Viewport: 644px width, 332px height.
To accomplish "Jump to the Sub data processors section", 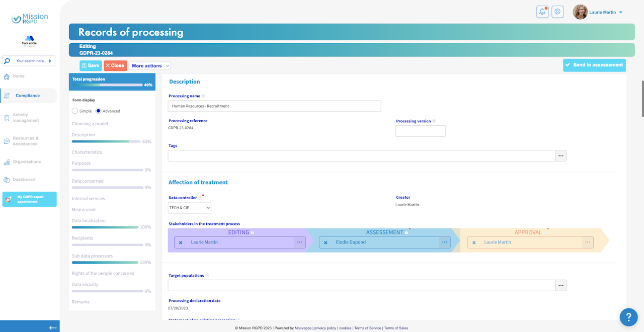I will click(93, 256).
